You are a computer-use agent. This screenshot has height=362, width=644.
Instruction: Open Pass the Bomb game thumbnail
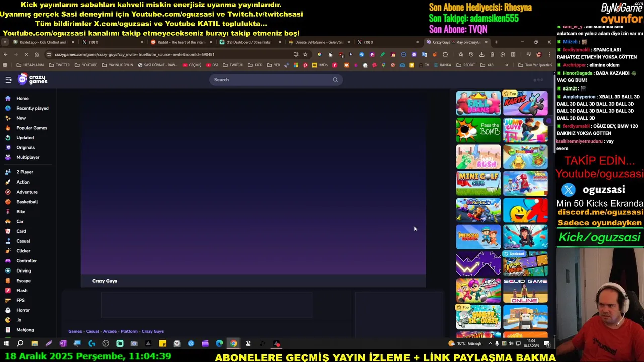point(478,130)
